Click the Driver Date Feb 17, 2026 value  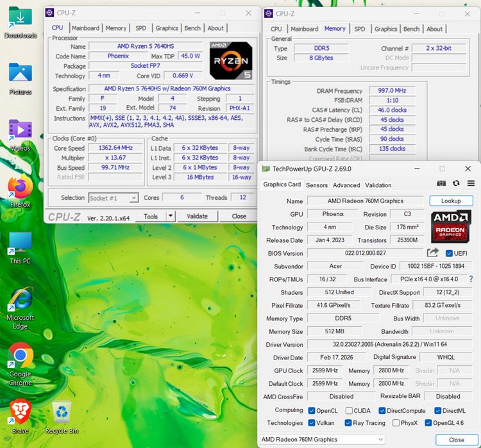click(337, 357)
